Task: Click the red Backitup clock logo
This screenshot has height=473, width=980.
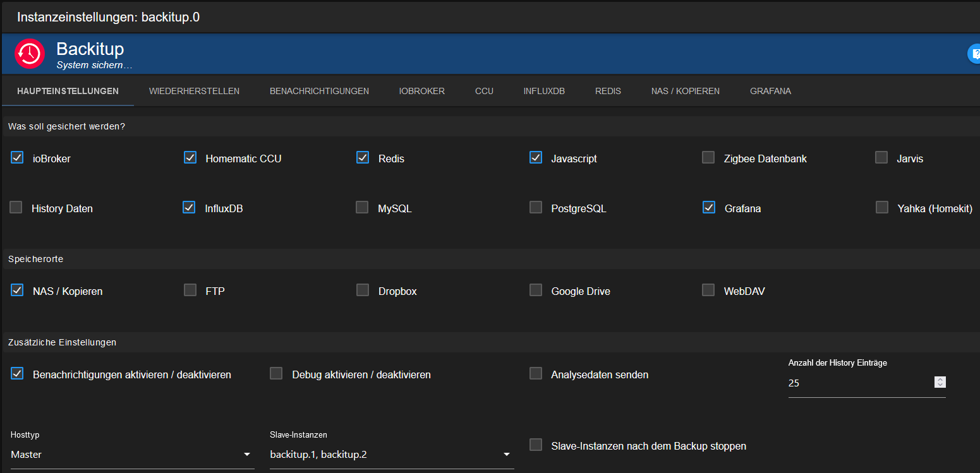Action: pos(30,54)
